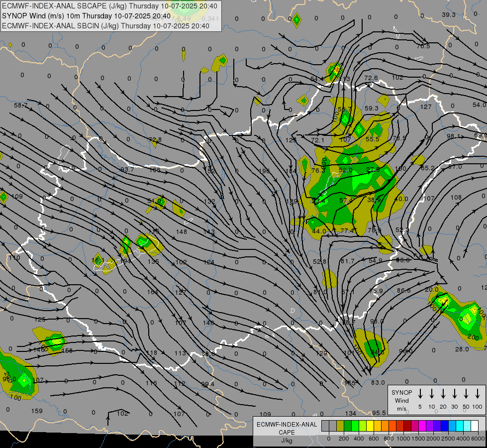The width and height of the screenshot is (487, 448).
Task: Select the dark green swatch in CAPE legend
Action: (x=348, y=426)
